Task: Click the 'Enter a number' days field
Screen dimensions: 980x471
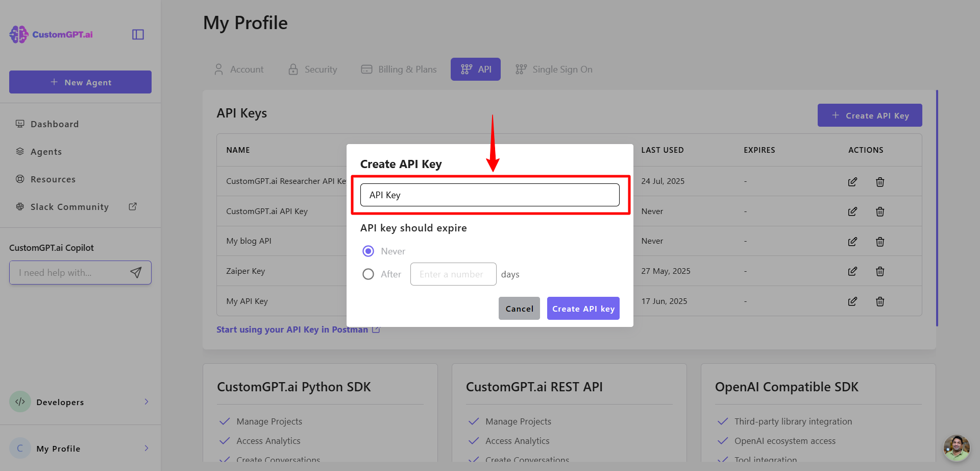Action: (x=453, y=274)
